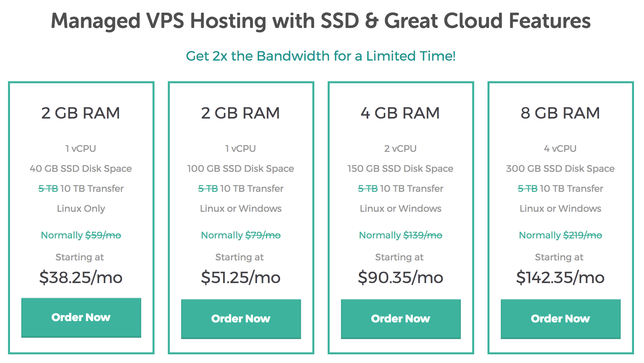644x363 pixels.
Task: Click the 150 GB SSD Disk Space feature
Action: pyautogui.click(x=400, y=169)
